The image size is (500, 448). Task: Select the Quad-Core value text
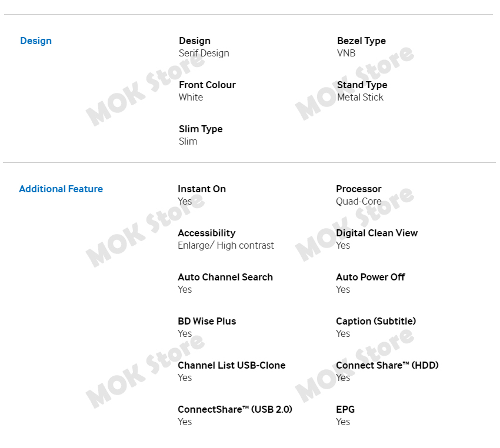[x=358, y=202]
